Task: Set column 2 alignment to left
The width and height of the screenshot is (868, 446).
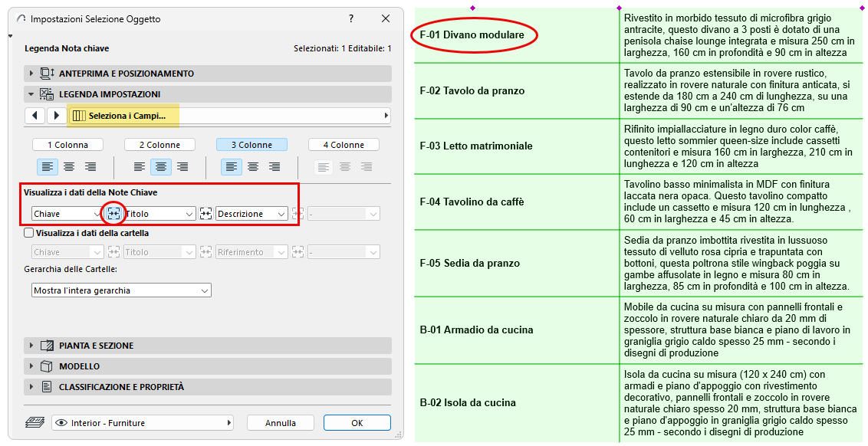Action: point(140,166)
